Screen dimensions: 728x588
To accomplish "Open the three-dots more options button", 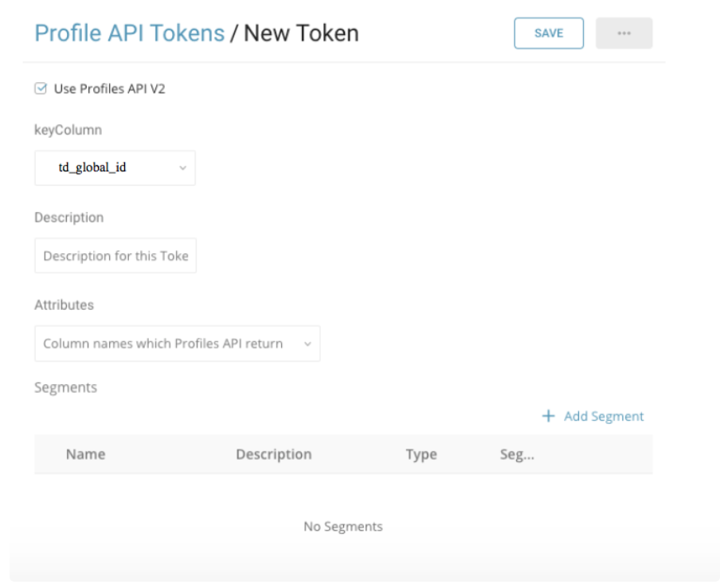I will 624,33.
